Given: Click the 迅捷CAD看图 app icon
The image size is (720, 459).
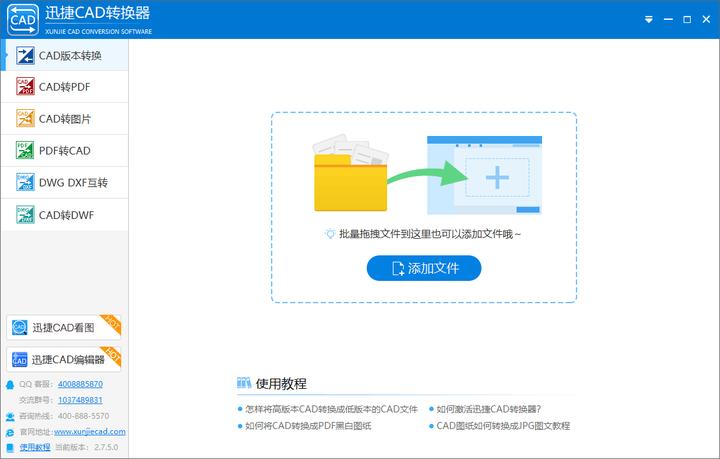Looking at the screenshot, I should pyautogui.click(x=20, y=327).
